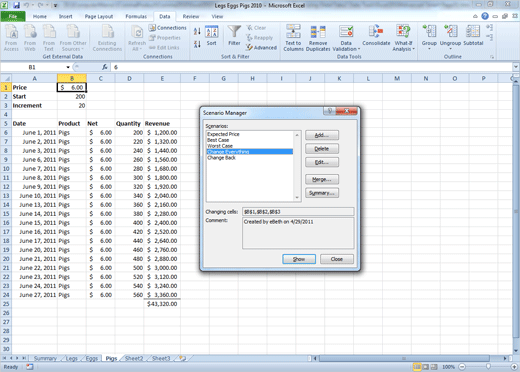Open Advanced filter options

tap(262, 48)
